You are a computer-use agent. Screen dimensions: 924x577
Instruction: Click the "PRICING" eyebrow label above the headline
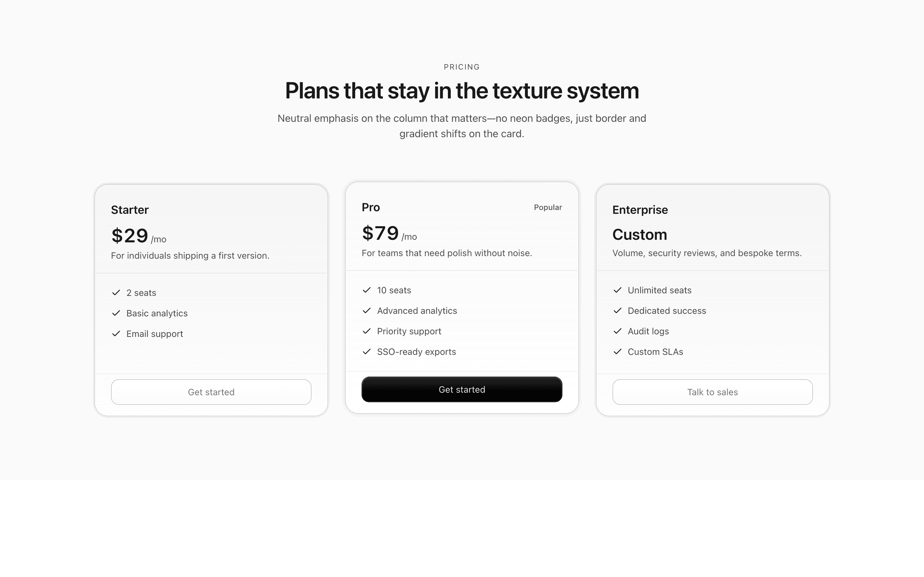click(x=462, y=67)
